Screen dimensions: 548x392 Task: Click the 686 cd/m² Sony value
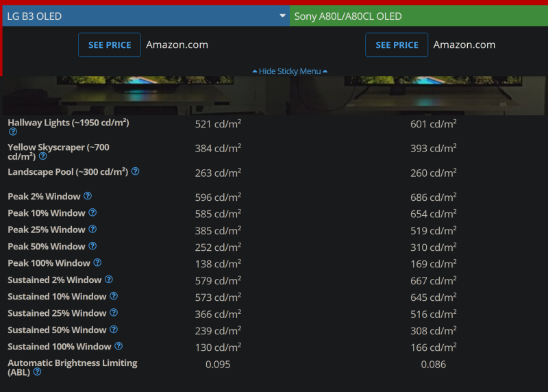click(x=434, y=197)
